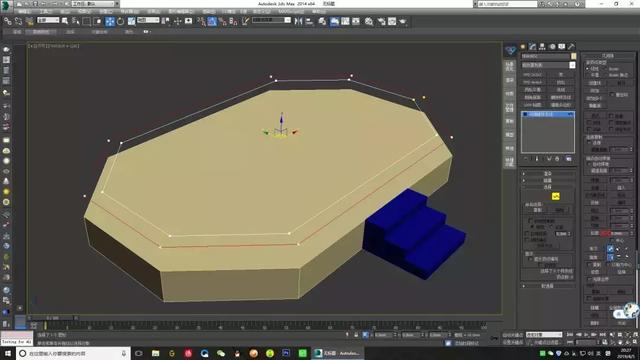Click the Play Animation button
The width and height of the screenshot is (640, 360).
(x=586, y=335)
